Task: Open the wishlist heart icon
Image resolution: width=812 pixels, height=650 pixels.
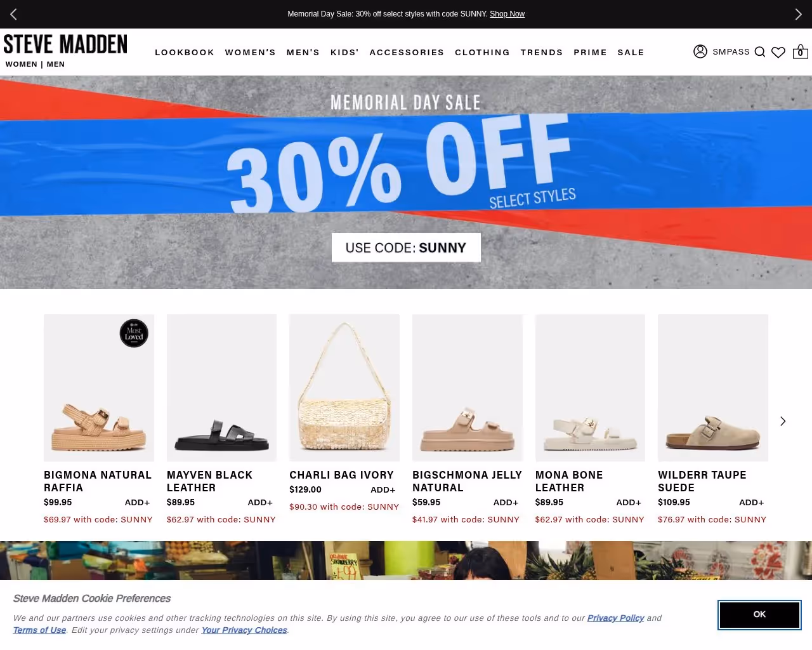Action: pyautogui.click(x=778, y=52)
